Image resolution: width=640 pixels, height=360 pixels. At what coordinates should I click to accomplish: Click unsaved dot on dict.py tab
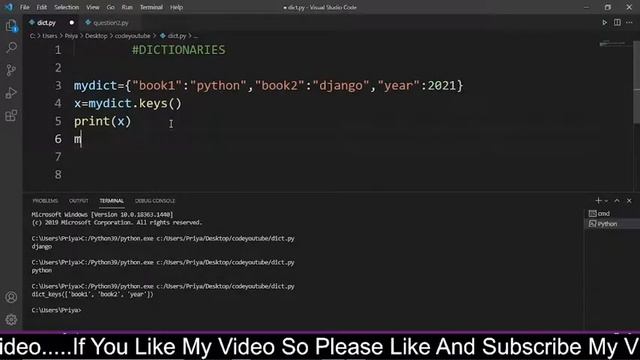tap(72, 23)
